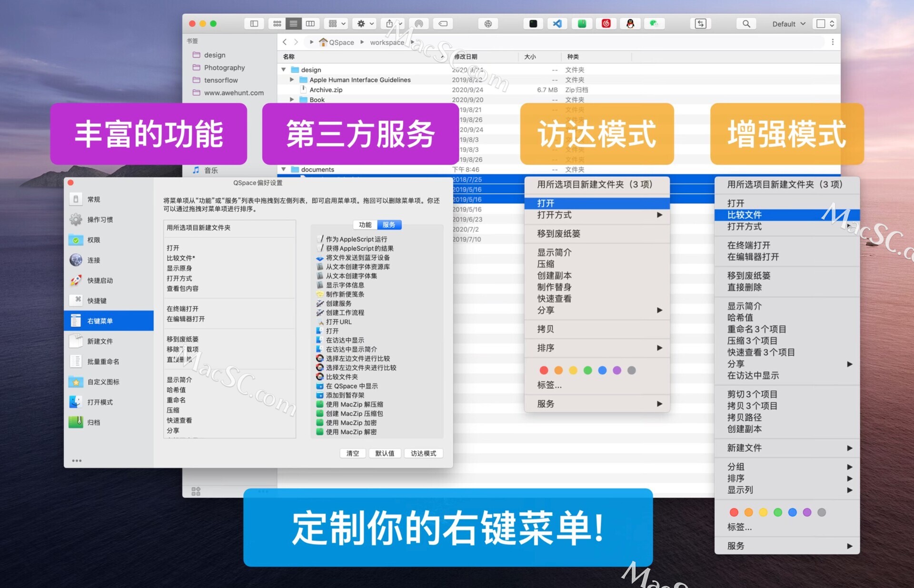Viewport: 914px width, 588px height.
Task: Sort by 修改日期 column header
Action: 483,57
